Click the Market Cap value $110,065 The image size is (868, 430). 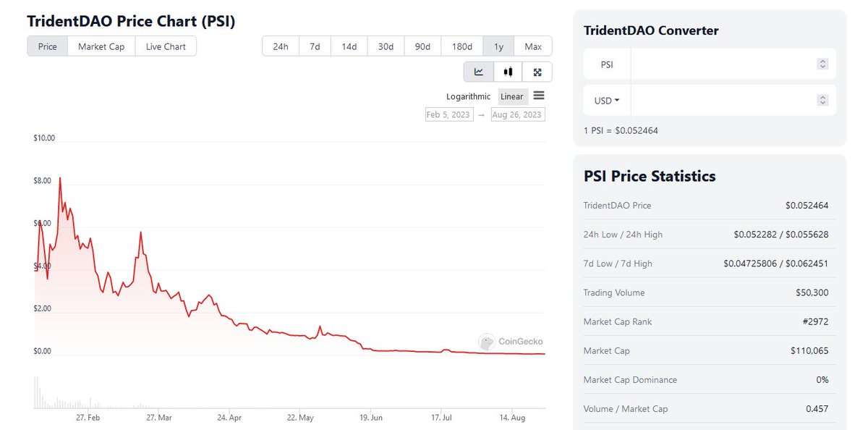[x=809, y=350]
